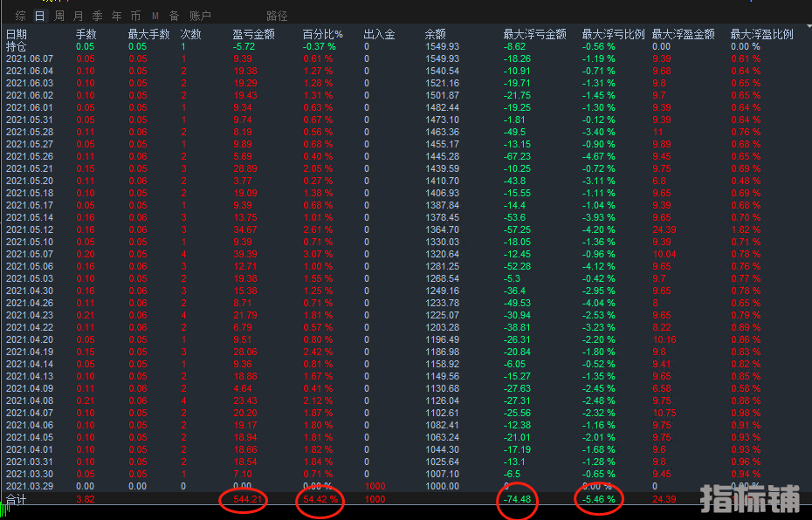Screen dimensions: 812x520
Task: Select the 2021.03.29 starting row
Action: 406,486
